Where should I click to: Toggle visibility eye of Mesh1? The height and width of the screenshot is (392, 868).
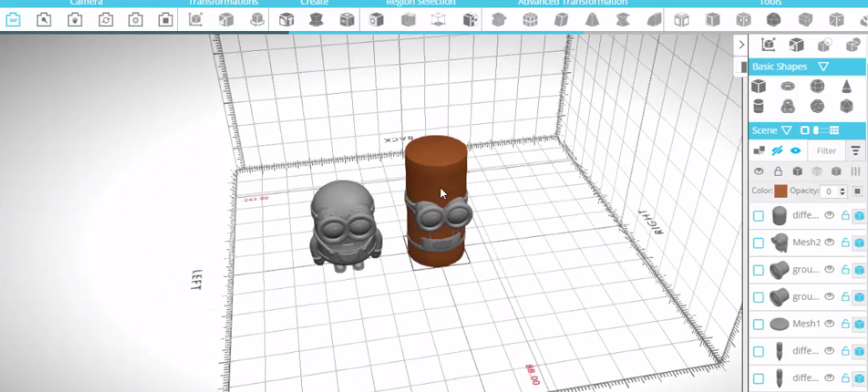click(830, 324)
